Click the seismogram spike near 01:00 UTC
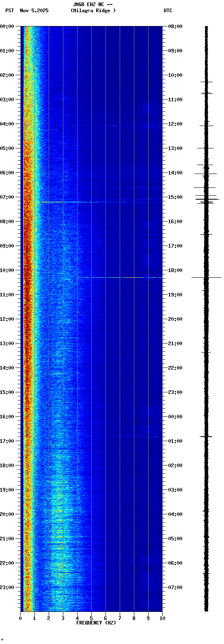Image resolution: width=224 pixels, height=644 pixels. [206, 436]
